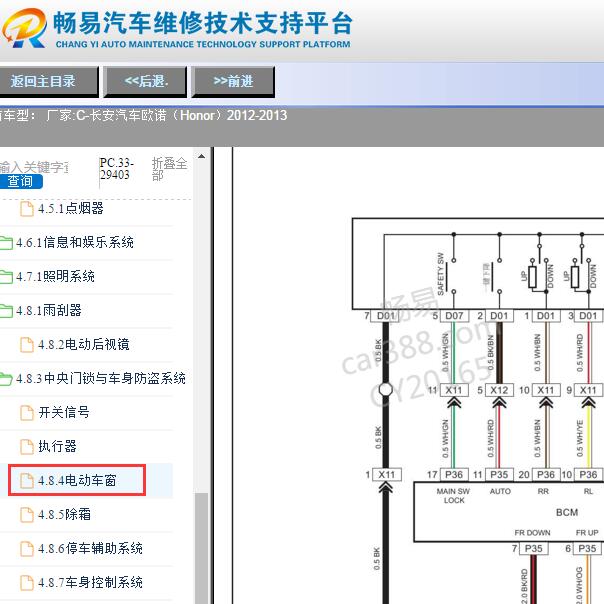Click the 返回主目录 button
Screen dimensions: 604x604
coord(48,81)
